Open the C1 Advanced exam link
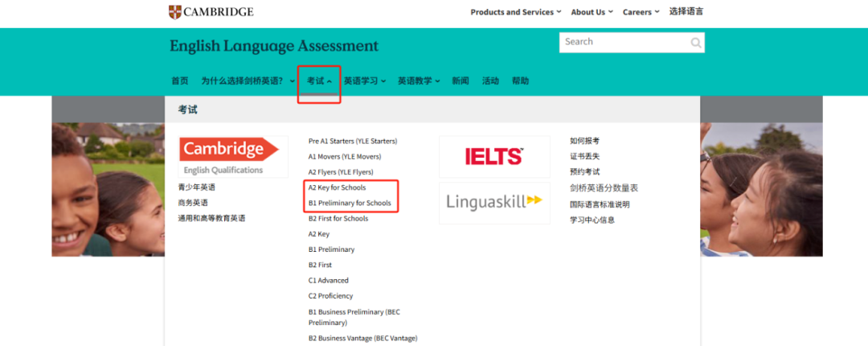868x346 pixels. point(329,281)
